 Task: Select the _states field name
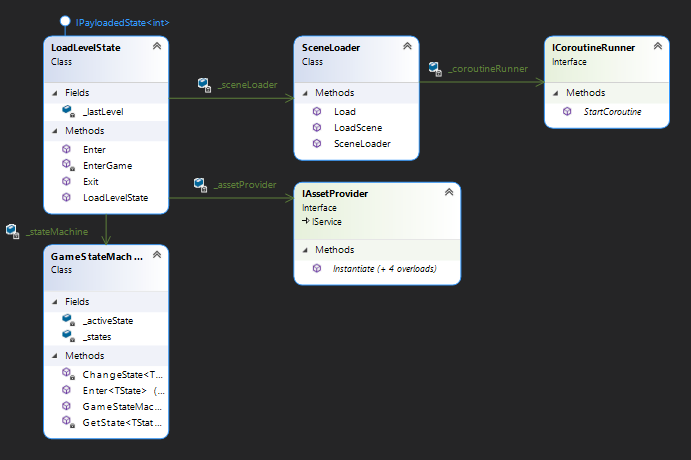pyautogui.click(x=97, y=337)
